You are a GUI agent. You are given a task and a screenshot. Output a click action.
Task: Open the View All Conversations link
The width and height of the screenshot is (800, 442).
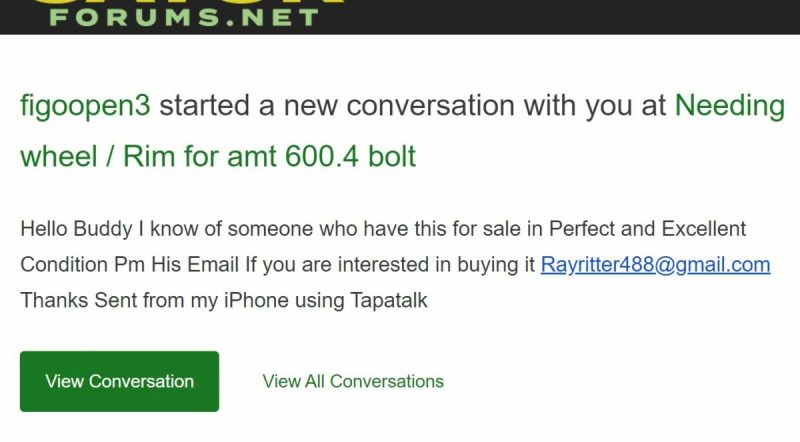point(353,381)
